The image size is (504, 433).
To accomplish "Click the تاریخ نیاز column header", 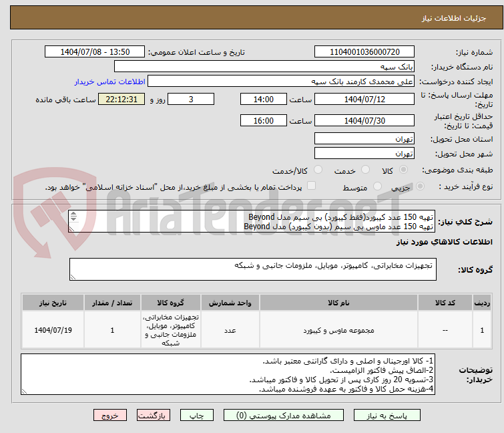I will (53, 303).
